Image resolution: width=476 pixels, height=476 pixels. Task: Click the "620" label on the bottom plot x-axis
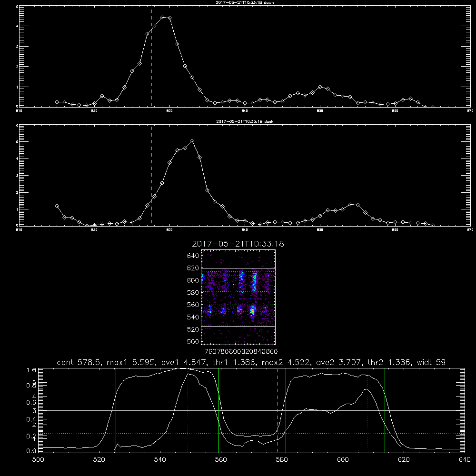coord(404,460)
